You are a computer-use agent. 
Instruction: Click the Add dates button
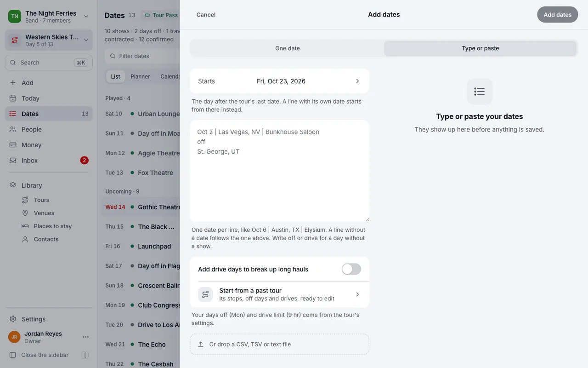tap(558, 15)
